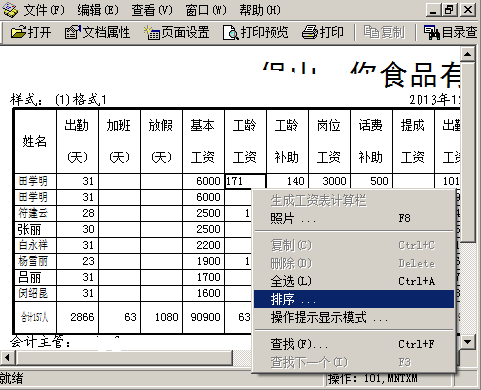Open print preview (打印预览) icon
This screenshot has height=390, width=481.
[230, 33]
